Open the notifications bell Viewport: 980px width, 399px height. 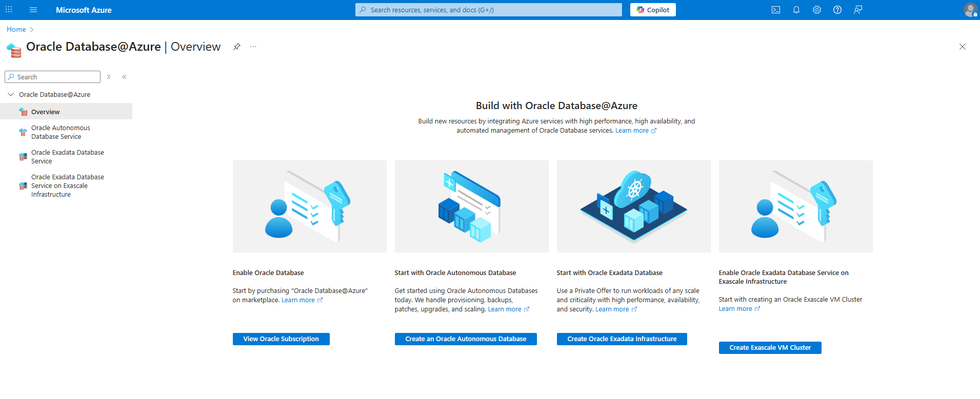796,10
